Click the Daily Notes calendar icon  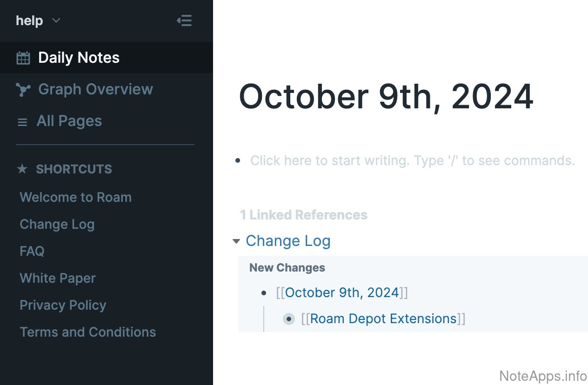pos(23,58)
